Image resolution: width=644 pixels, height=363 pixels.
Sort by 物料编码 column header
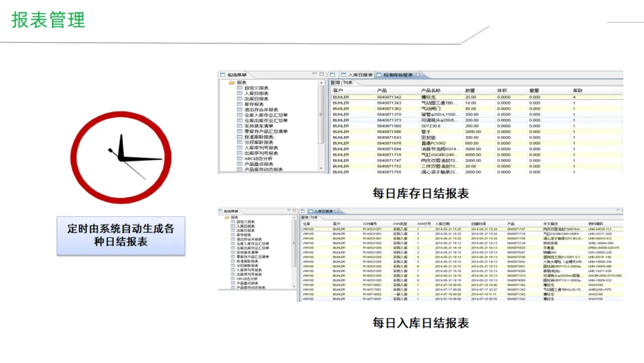point(596,224)
